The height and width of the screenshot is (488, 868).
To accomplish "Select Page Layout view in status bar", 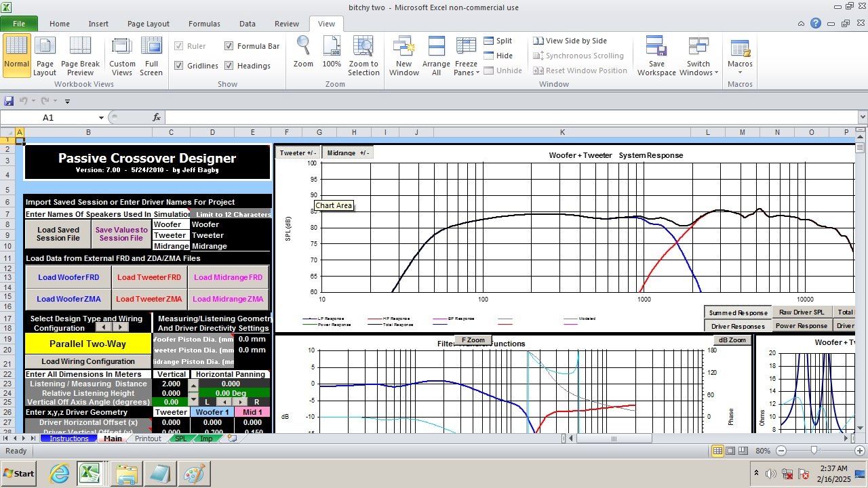I will pyautogui.click(x=730, y=451).
